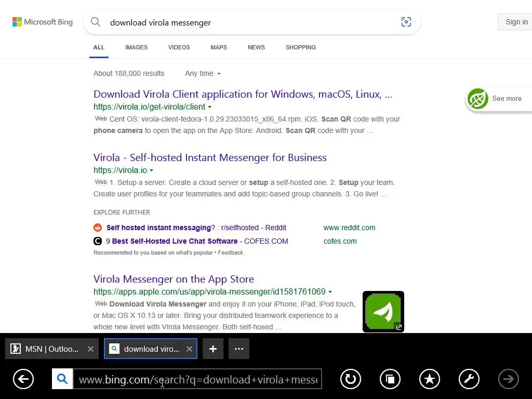Click the Sign in button
The height and width of the screenshot is (399, 532).
[x=515, y=22]
